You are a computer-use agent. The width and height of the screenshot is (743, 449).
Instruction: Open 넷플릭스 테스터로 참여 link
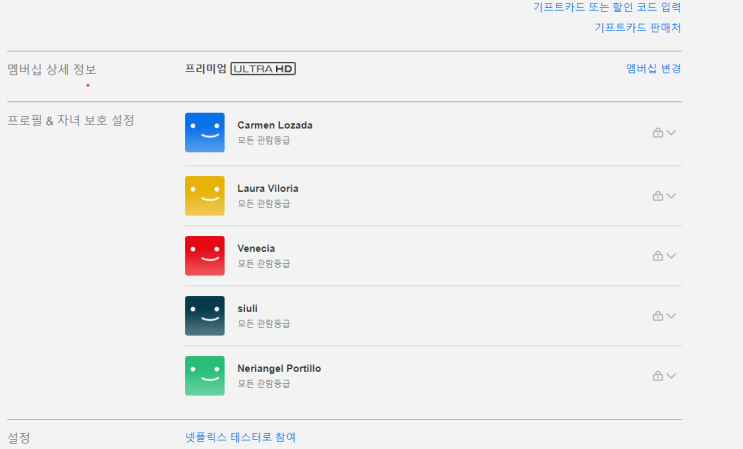(x=241, y=437)
